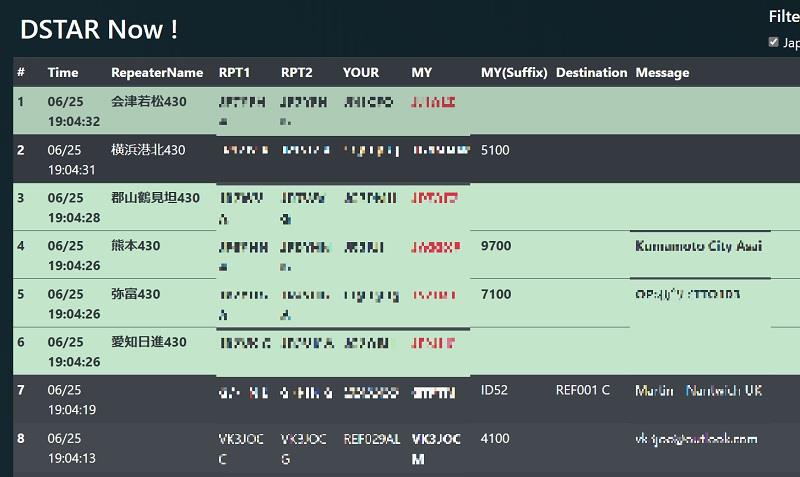Click time 19:04:31 in row 2

tap(71, 170)
